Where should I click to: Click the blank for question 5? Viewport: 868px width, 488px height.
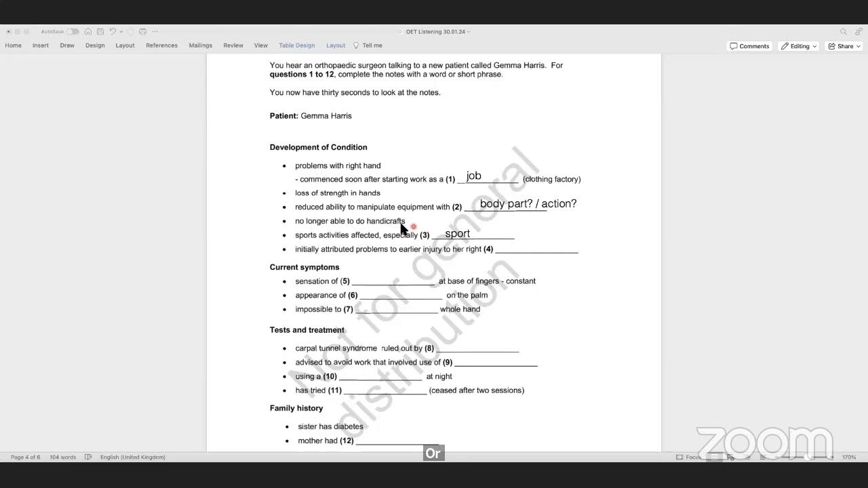pyautogui.click(x=393, y=281)
